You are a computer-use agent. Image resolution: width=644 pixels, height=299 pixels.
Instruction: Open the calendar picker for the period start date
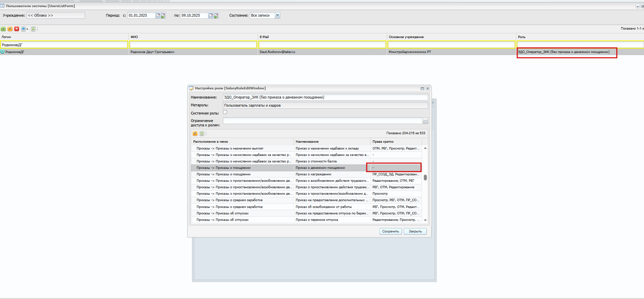tap(158, 15)
